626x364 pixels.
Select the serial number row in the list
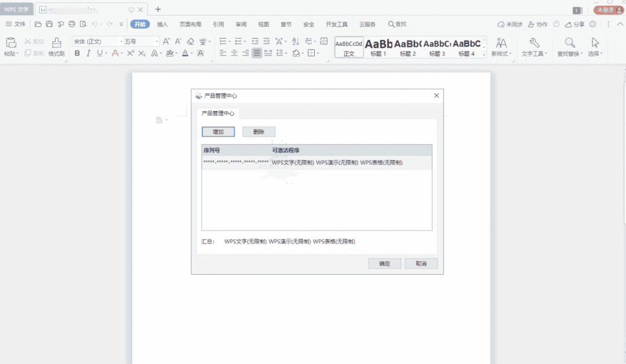coord(316,162)
